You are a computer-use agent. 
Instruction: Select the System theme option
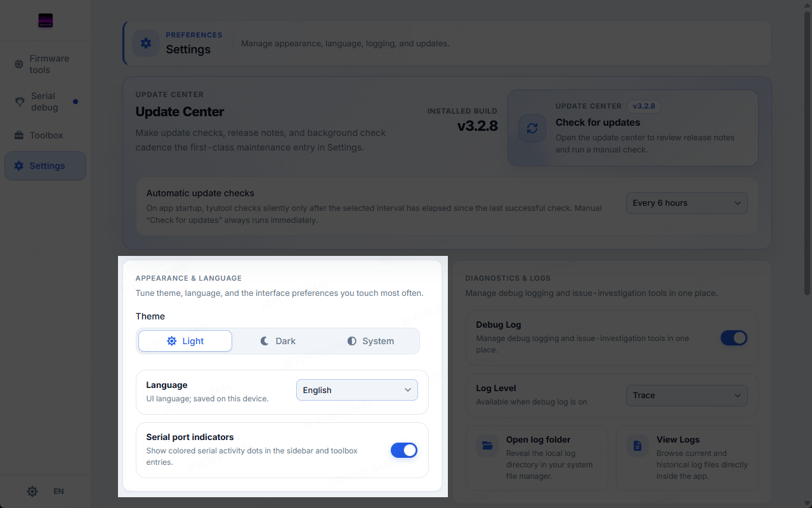[x=370, y=341]
